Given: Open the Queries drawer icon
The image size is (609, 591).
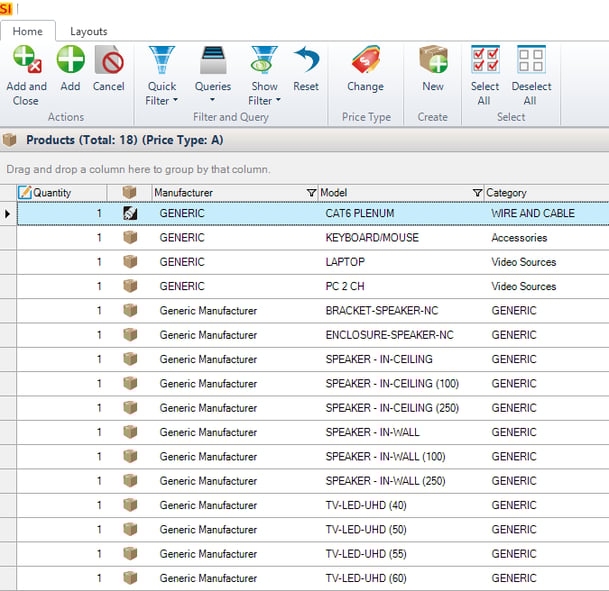Looking at the screenshot, I should pyautogui.click(x=213, y=59).
